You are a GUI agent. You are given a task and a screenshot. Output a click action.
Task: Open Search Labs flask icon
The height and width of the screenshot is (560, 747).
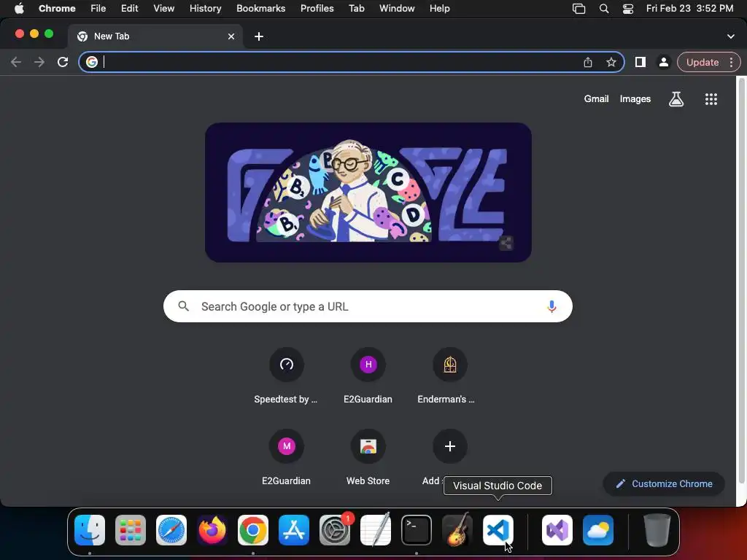(x=676, y=99)
